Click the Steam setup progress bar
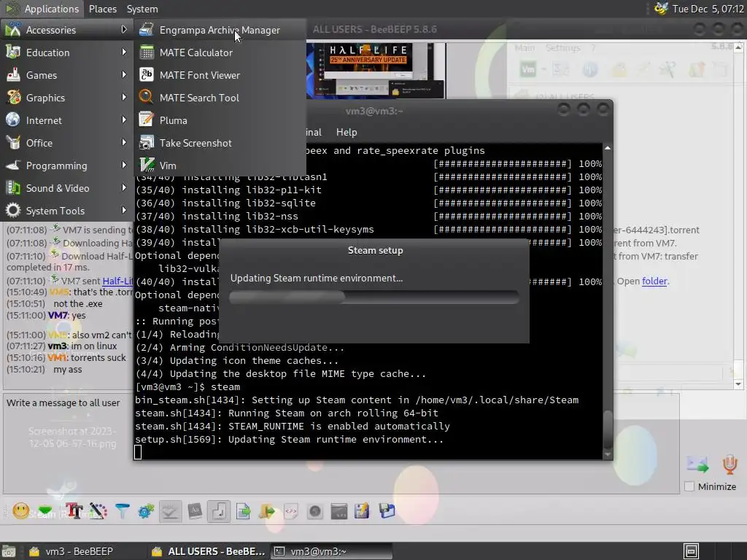747x560 pixels. pos(374,297)
